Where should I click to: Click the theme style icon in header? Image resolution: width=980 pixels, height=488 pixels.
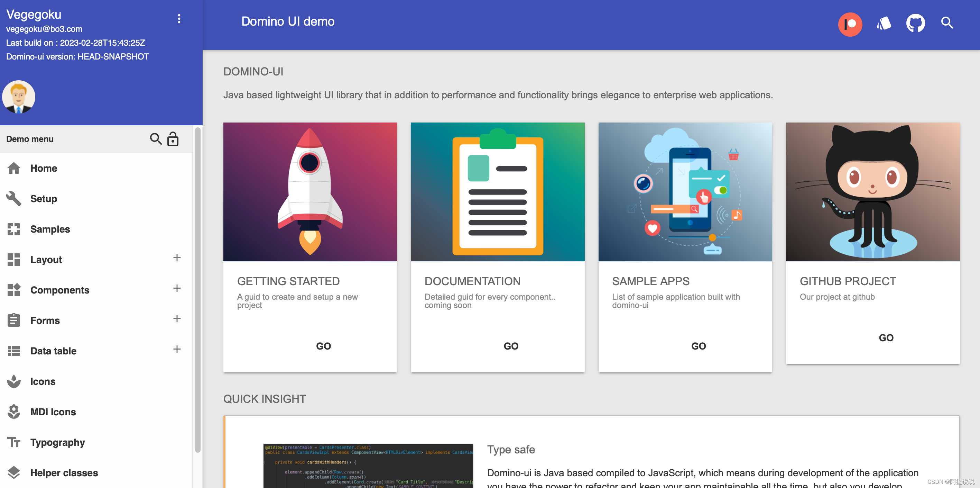(884, 23)
